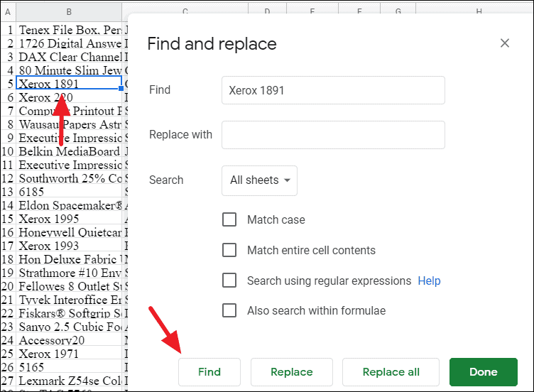534x392 pixels.
Task: Close the Find and replace dialog
Action: pyautogui.click(x=505, y=43)
